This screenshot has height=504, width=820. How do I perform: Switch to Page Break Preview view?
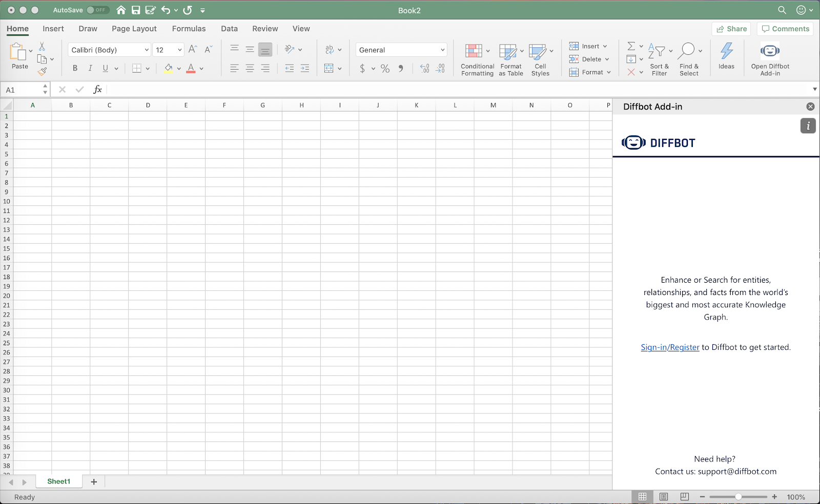click(684, 497)
